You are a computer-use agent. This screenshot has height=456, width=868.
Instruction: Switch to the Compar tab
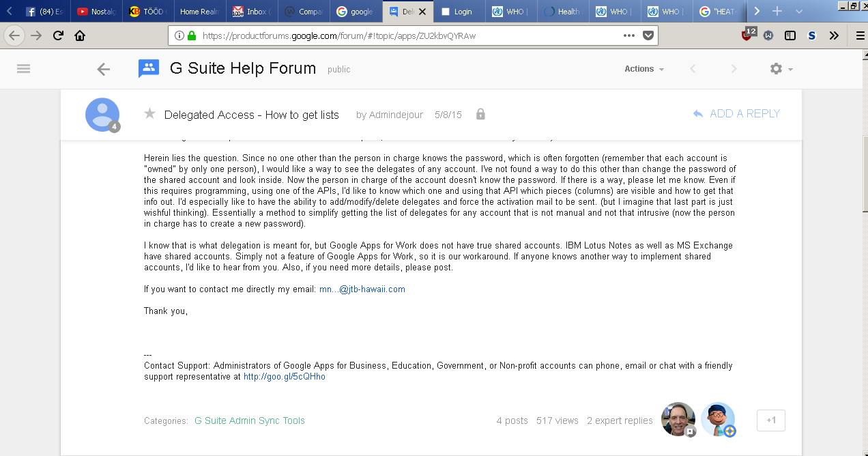[303, 12]
